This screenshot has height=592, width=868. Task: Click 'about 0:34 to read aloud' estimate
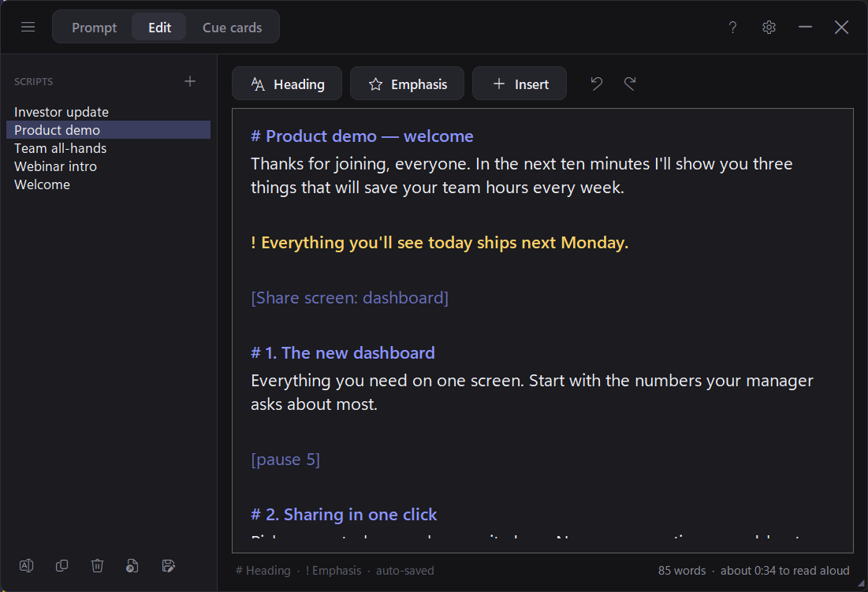point(785,571)
